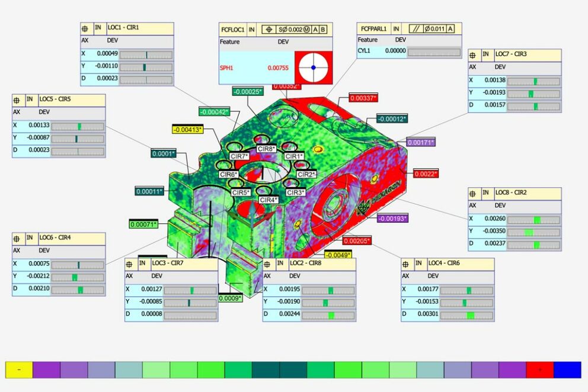
Task: Click the position icon in LOC4 - CIR6 header
Action: (x=406, y=263)
